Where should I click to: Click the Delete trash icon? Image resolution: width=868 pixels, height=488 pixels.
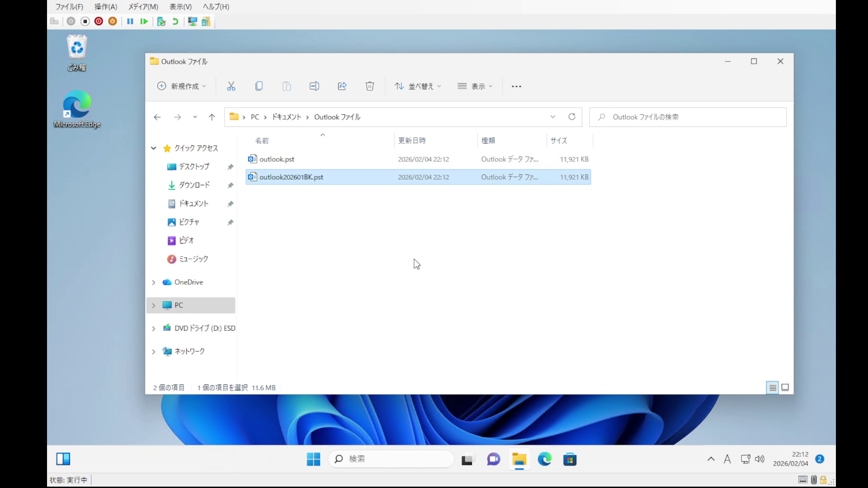[x=370, y=86]
